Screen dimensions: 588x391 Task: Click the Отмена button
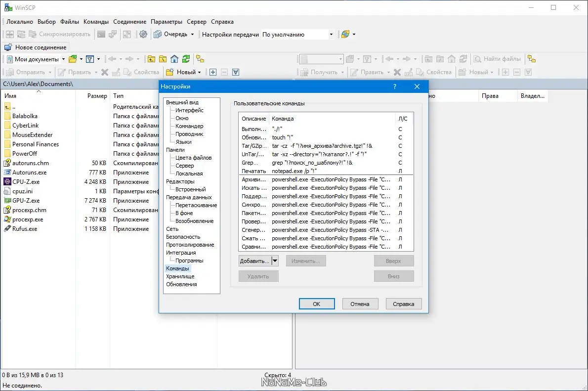pyautogui.click(x=360, y=304)
